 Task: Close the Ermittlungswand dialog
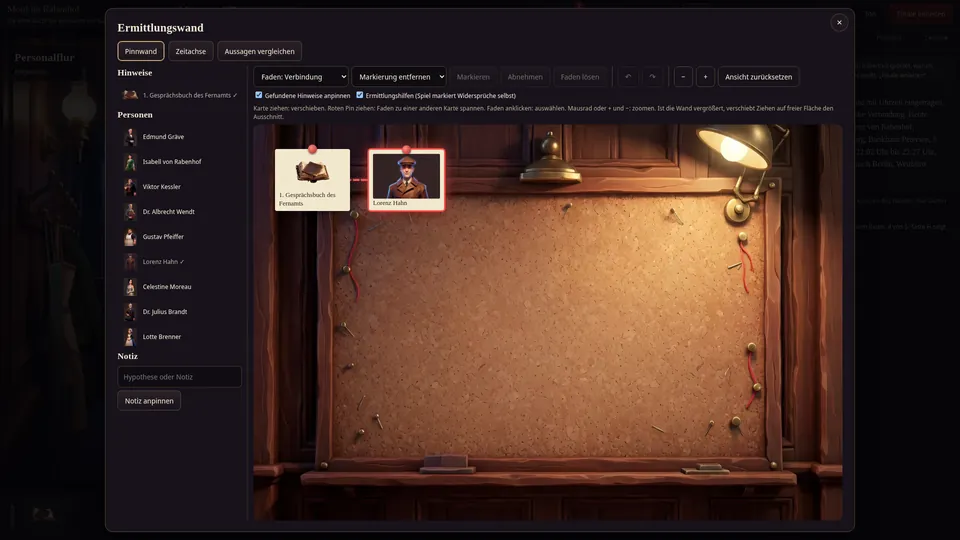[839, 23]
